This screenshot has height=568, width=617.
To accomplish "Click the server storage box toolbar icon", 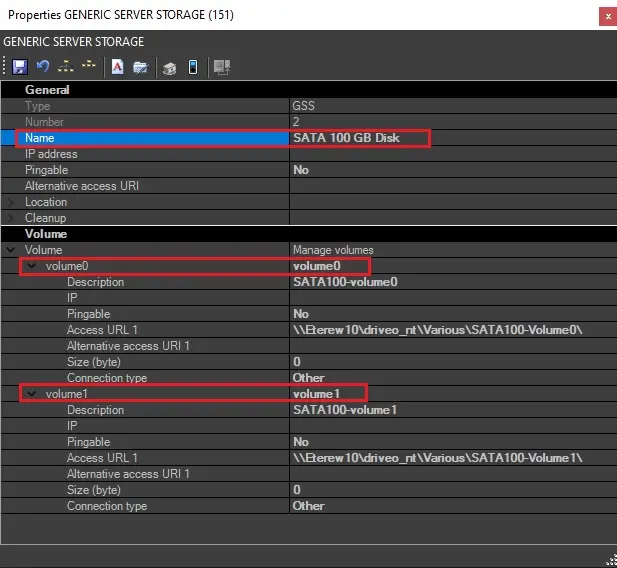I will [170, 67].
